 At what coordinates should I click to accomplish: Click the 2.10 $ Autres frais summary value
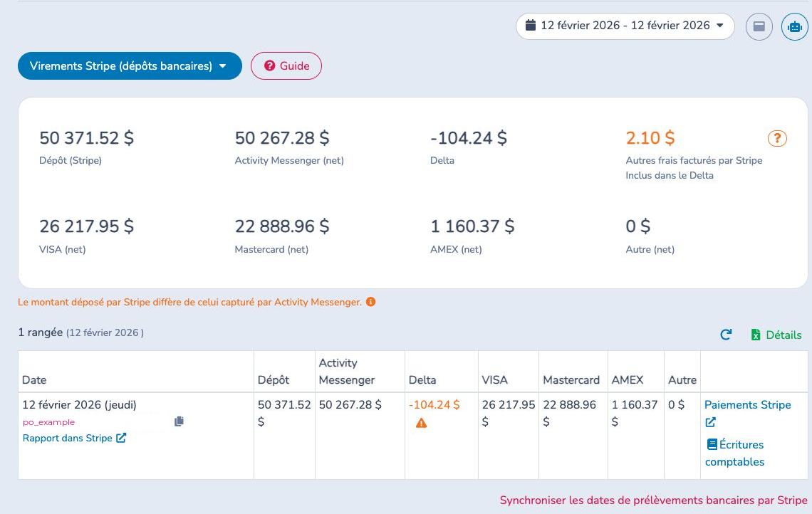coord(650,138)
